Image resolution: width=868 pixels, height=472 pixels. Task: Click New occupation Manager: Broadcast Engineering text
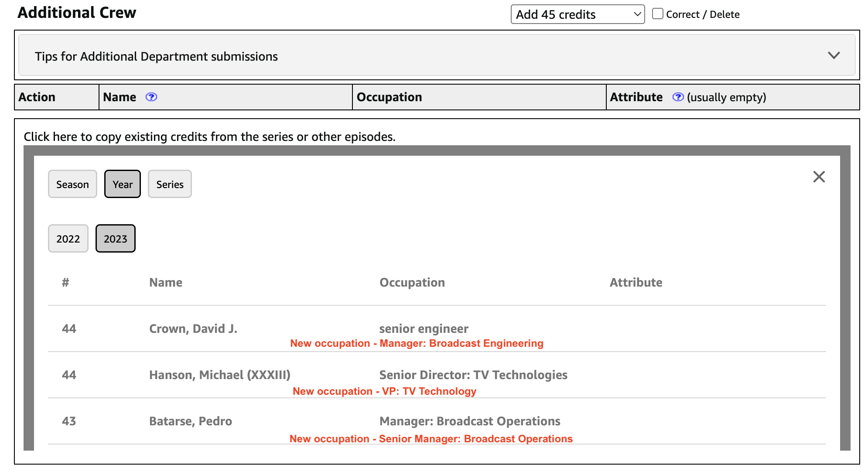pyautogui.click(x=417, y=343)
